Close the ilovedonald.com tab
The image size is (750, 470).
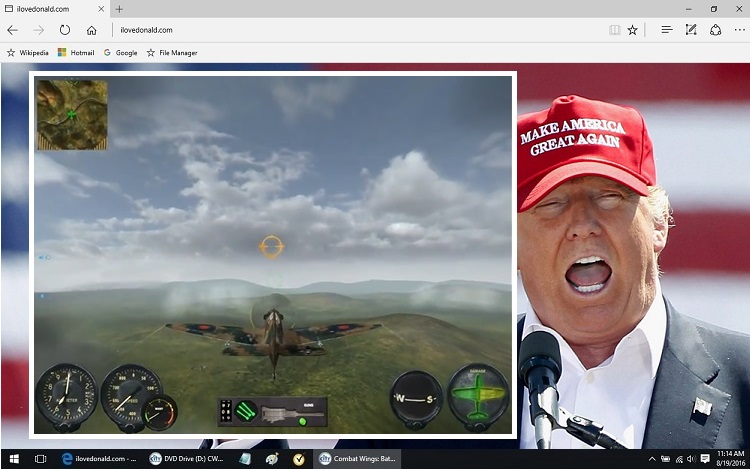[101, 9]
